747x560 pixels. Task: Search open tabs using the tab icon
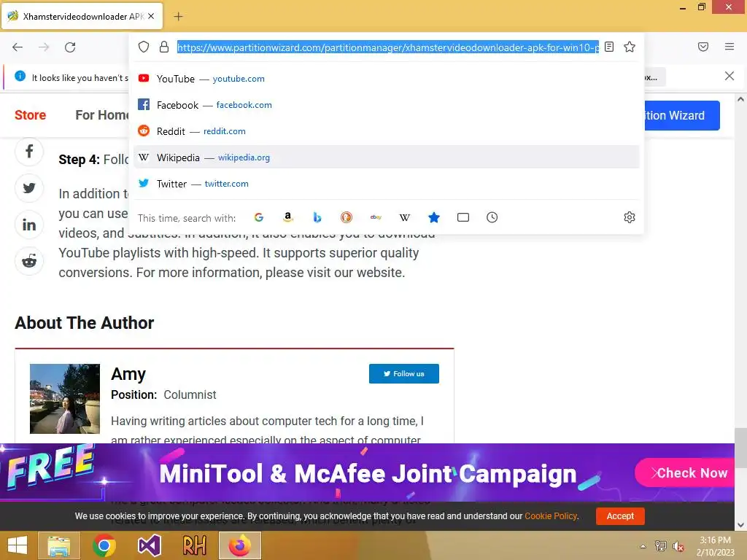pos(463,217)
